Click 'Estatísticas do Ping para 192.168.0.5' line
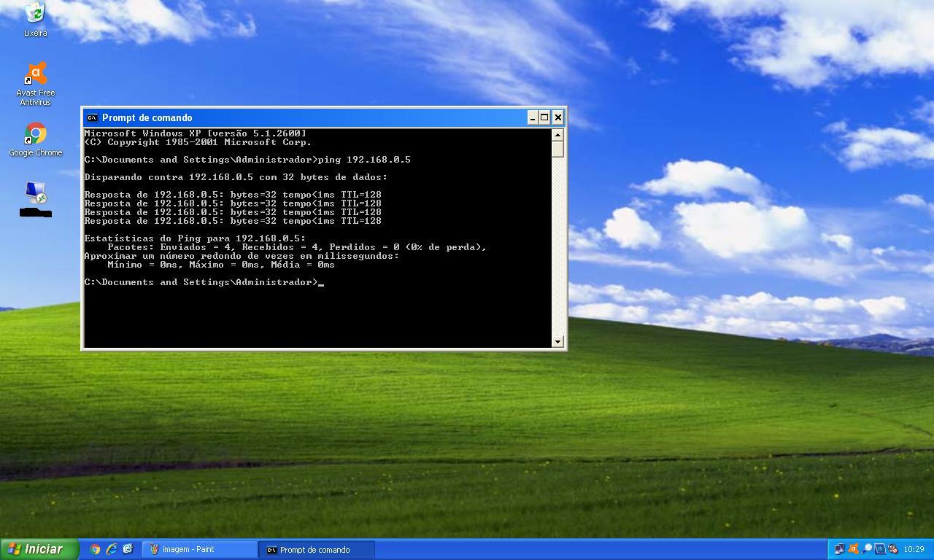Viewport: 934px width, 560px height. (195, 238)
